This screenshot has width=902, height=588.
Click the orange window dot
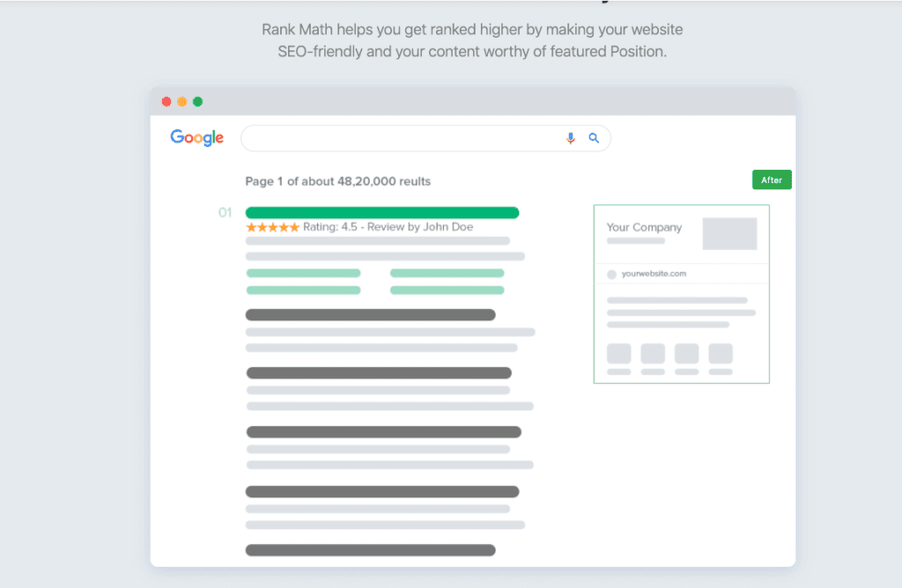pyautogui.click(x=181, y=102)
